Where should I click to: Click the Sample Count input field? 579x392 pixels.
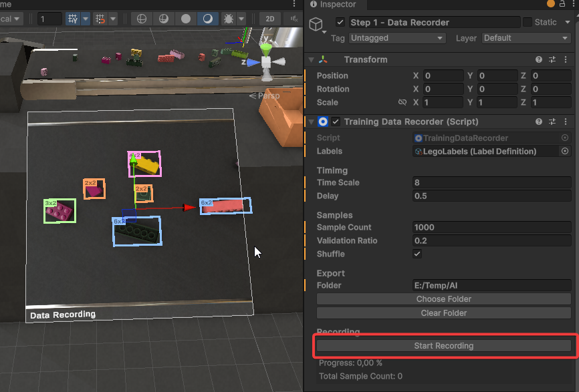[x=491, y=228]
